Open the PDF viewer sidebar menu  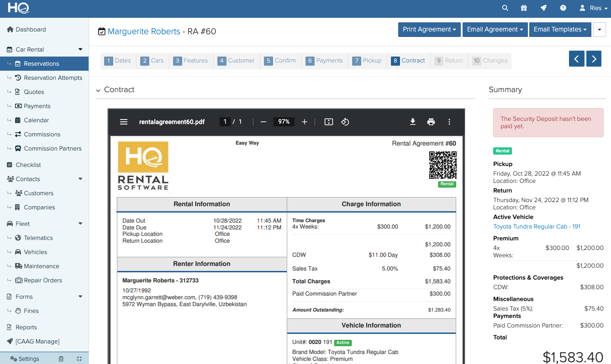pos(123,122)
